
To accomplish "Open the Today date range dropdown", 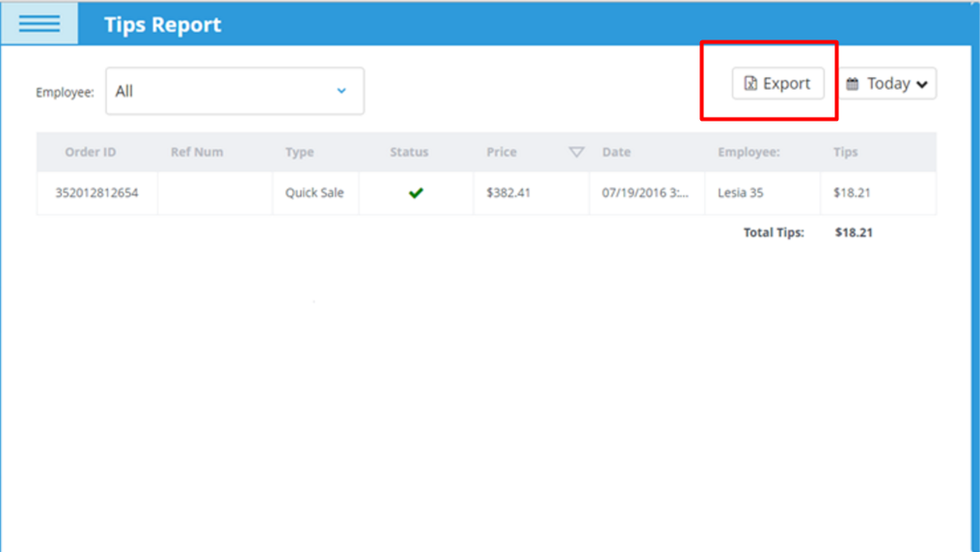I will (x=886, y=84).
